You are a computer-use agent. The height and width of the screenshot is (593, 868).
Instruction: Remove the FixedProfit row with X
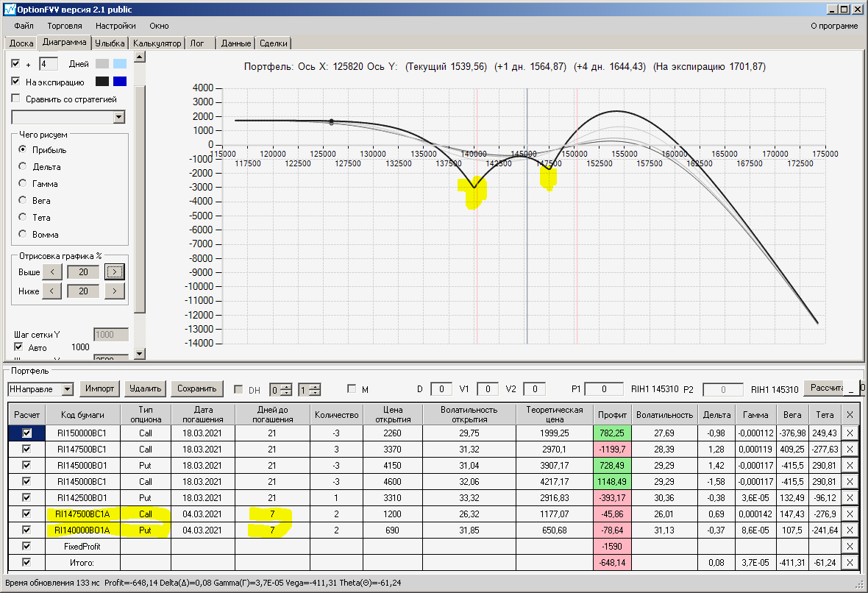[850, 546]
